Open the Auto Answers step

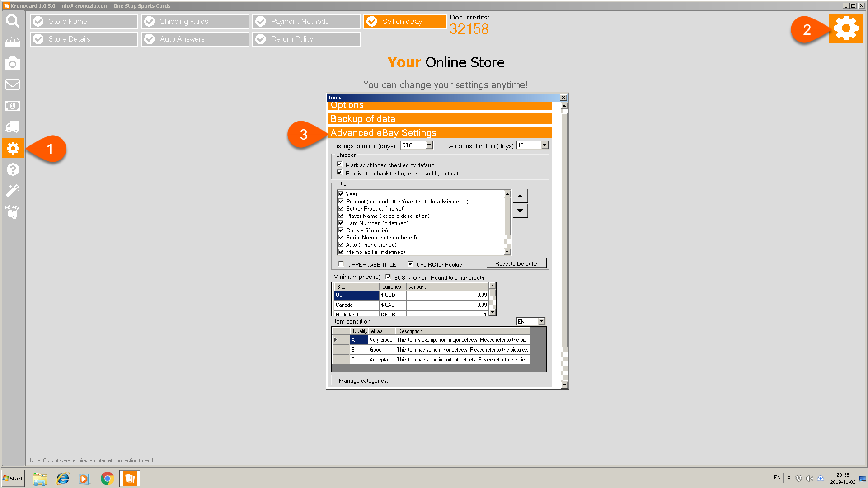click(195, 39)
